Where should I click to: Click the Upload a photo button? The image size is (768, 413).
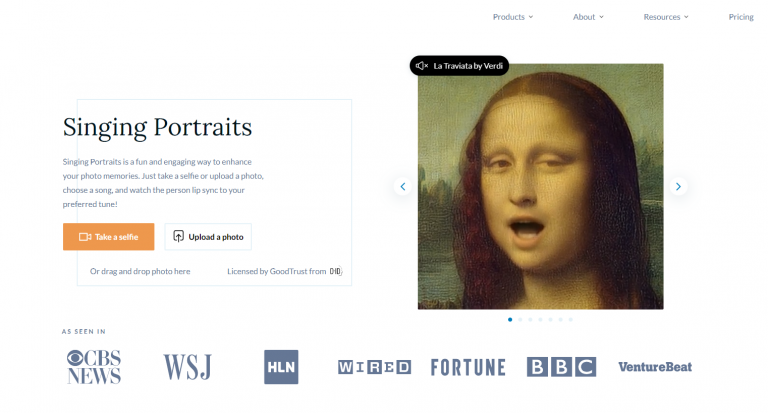pos(208,237)
